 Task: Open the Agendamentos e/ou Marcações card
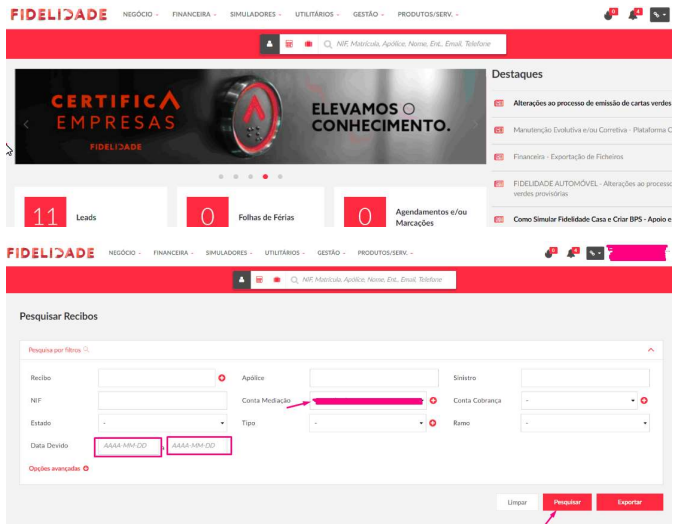[x=410, y=207]
